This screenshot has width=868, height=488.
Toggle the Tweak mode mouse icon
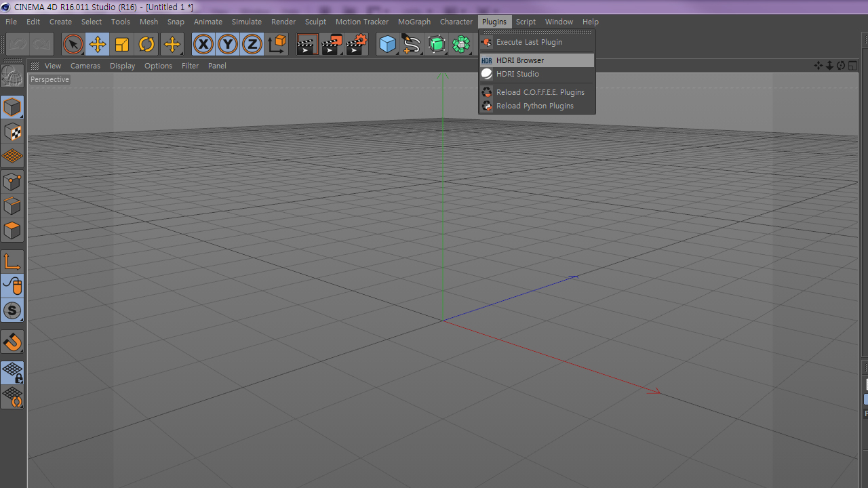click(x=12, y=286)
